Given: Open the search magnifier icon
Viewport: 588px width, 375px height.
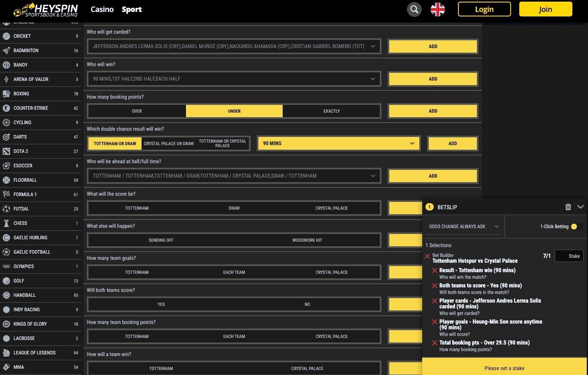Looking at the screenshot, I should pyautogui.click(x=414, y=9).
